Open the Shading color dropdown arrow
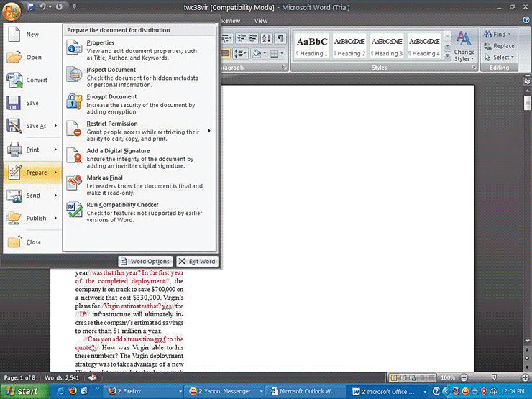Viewport: 532px width, 399px height. pyautogui.click(x=265, y=54)
